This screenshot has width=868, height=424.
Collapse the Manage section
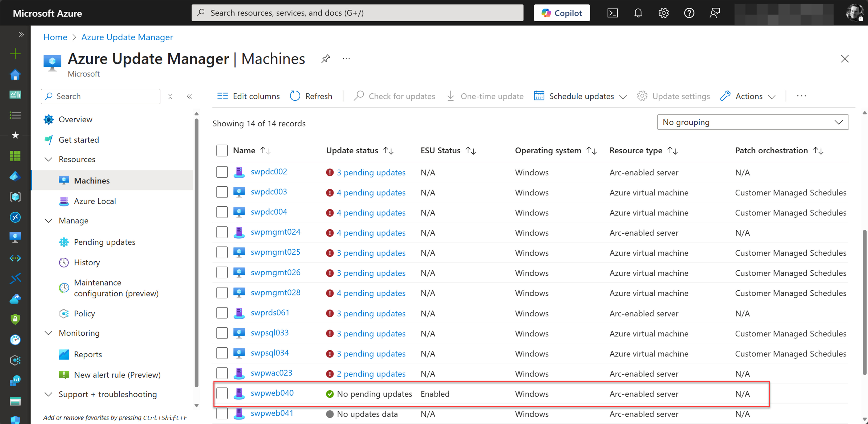[x=48, y=220]
